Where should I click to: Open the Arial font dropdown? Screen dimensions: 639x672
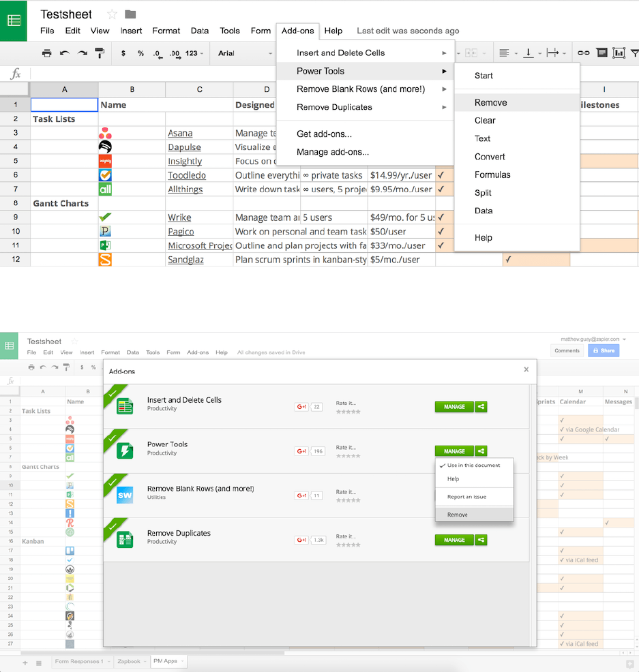tap(244, 53)
